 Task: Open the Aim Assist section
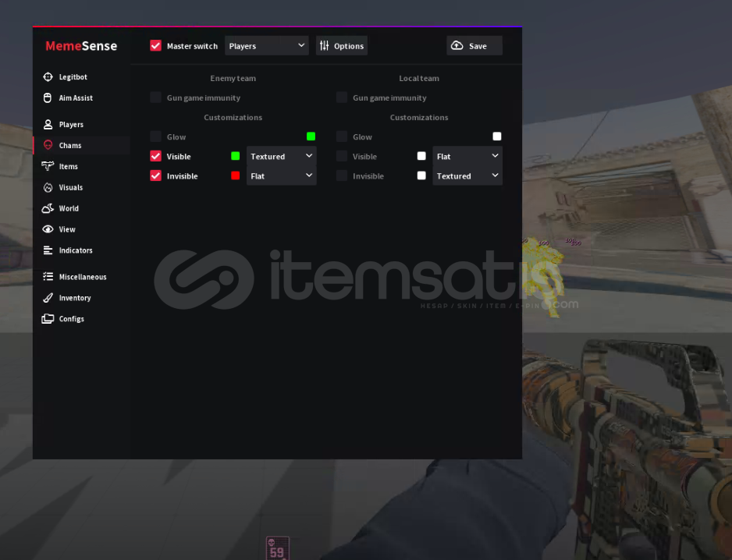tap(81, 98)
